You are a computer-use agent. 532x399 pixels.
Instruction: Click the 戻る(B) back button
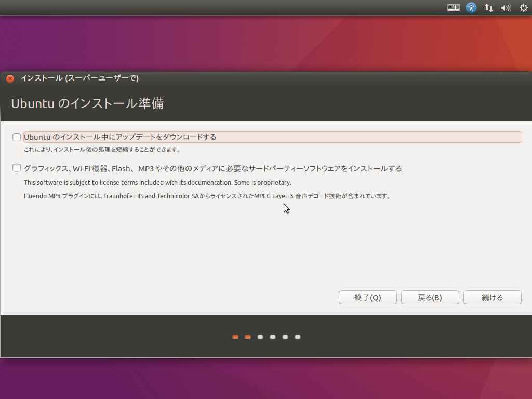coord(430,298)
